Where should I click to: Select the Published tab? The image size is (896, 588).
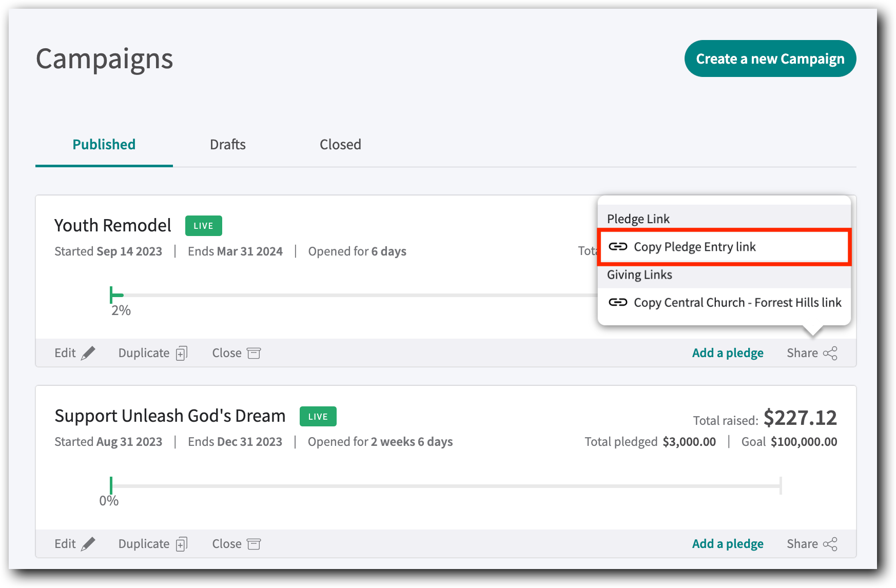pyautogui.click(x=104, y=145)
